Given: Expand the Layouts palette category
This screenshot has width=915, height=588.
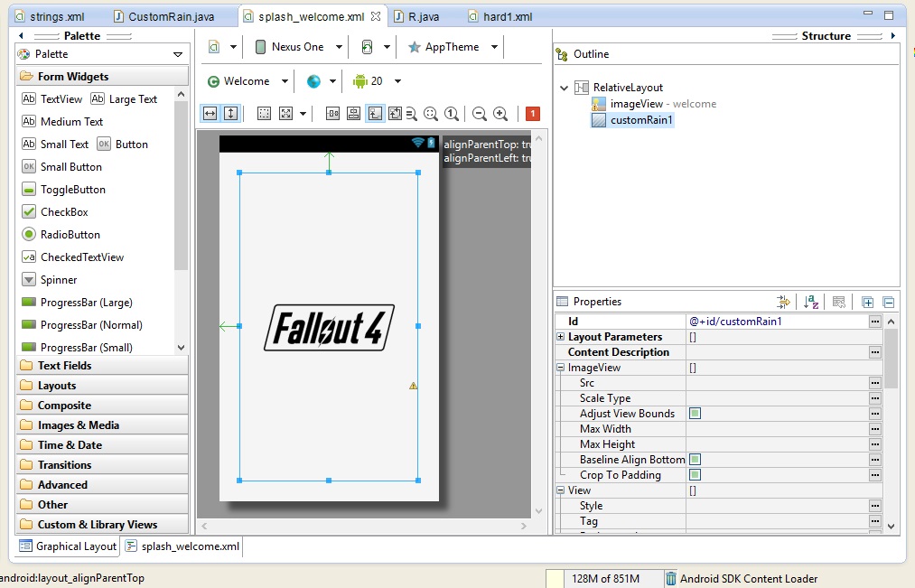Looking at the screenshot, I should pyautogui.click(x=102, y=386).
